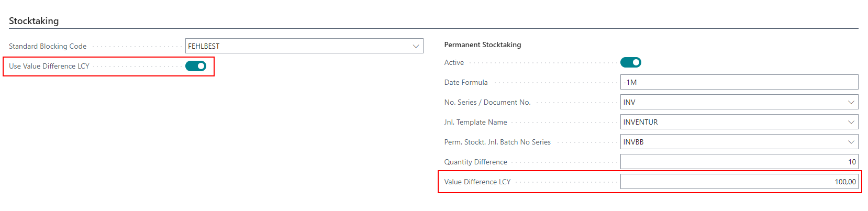Click the Standard Blocking Code label
The width and height of the screenshot is (868, 211).
point(48,46)
